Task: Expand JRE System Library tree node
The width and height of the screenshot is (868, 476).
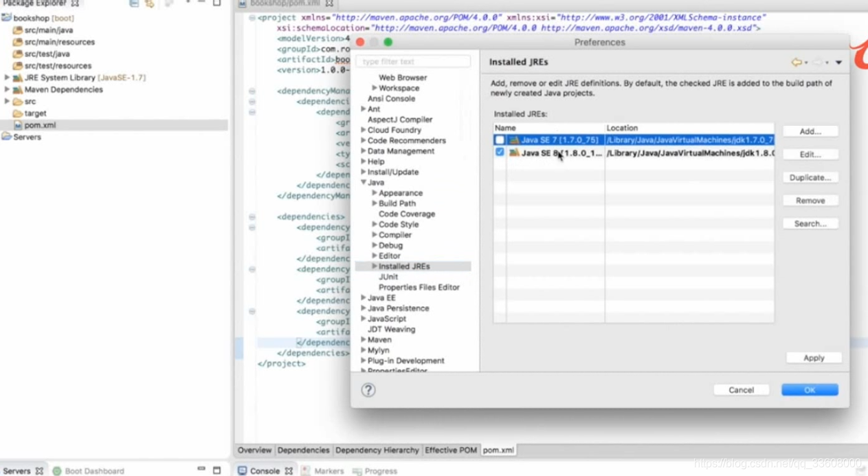Action: [x=7, y=78]
